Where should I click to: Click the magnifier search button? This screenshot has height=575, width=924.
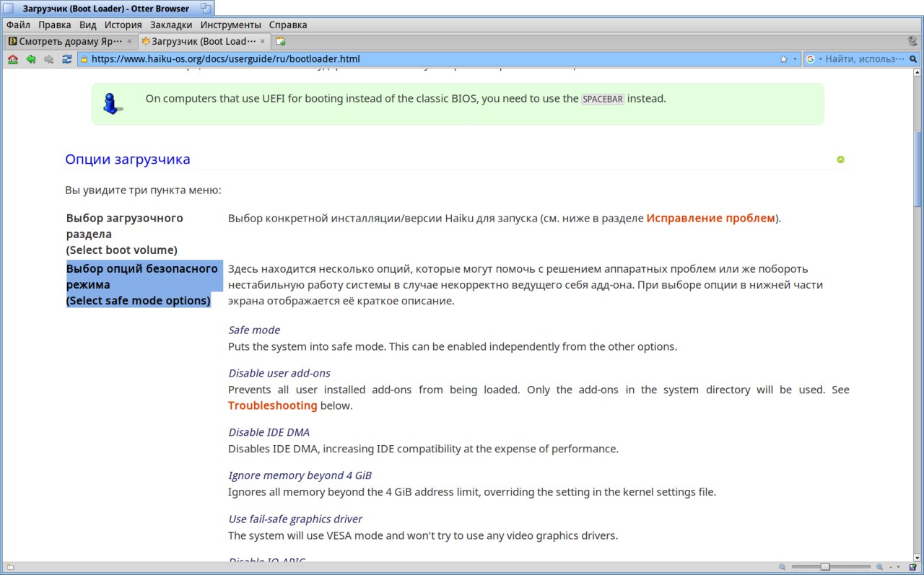click(x=914, y=59)
